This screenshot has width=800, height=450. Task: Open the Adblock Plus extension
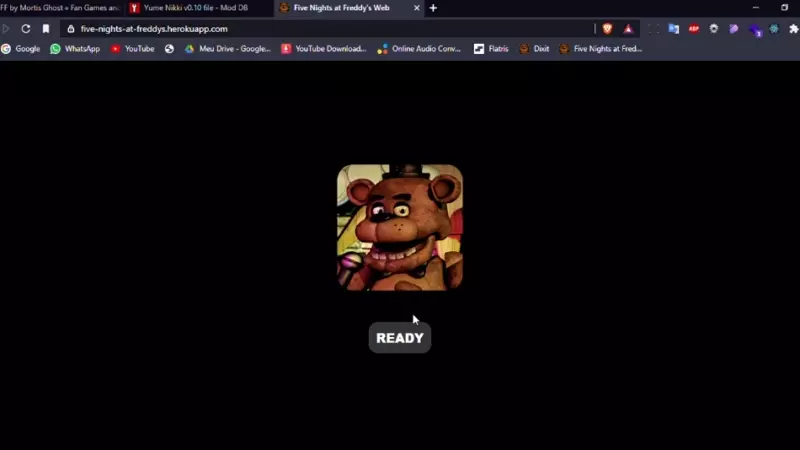pos(694,29)
